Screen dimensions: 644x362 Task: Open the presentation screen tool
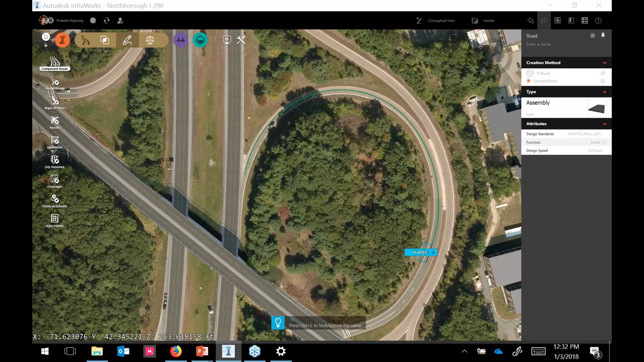226,40
